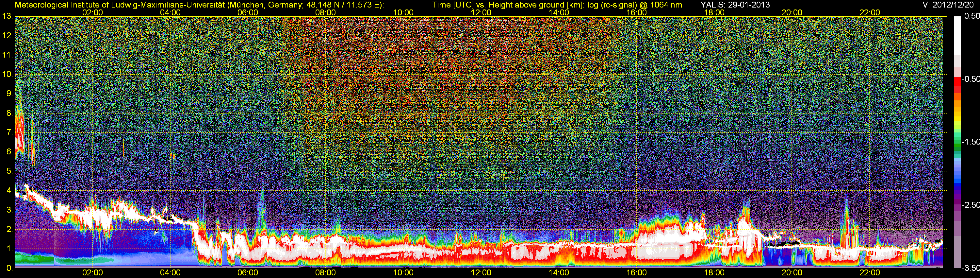Click the '7.' height axis label

point(9,132)
